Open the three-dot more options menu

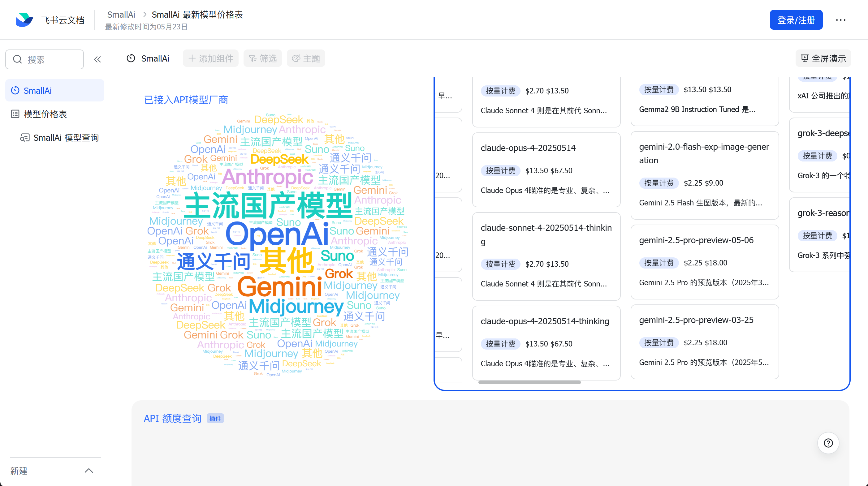pos(840,20)
